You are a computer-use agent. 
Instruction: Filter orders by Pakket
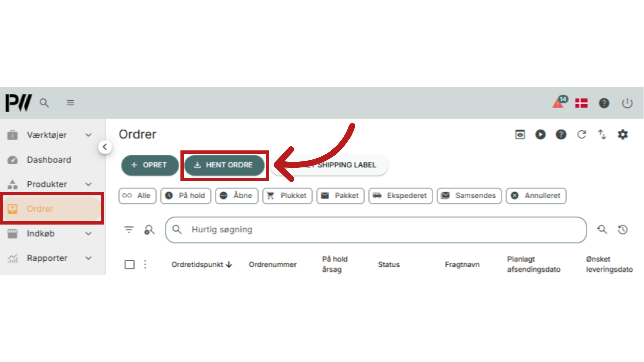(x=340, y=196)
